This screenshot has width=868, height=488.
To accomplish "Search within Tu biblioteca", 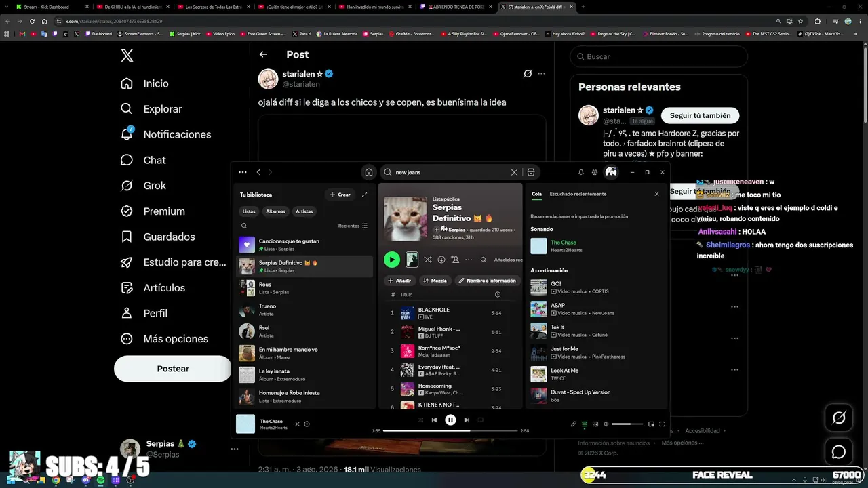I will (x=244, y=226).
